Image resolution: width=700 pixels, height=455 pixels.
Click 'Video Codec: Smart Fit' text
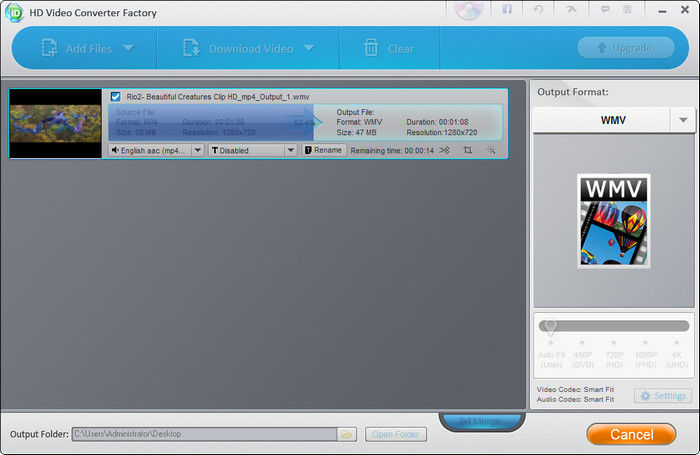point(575,389)
